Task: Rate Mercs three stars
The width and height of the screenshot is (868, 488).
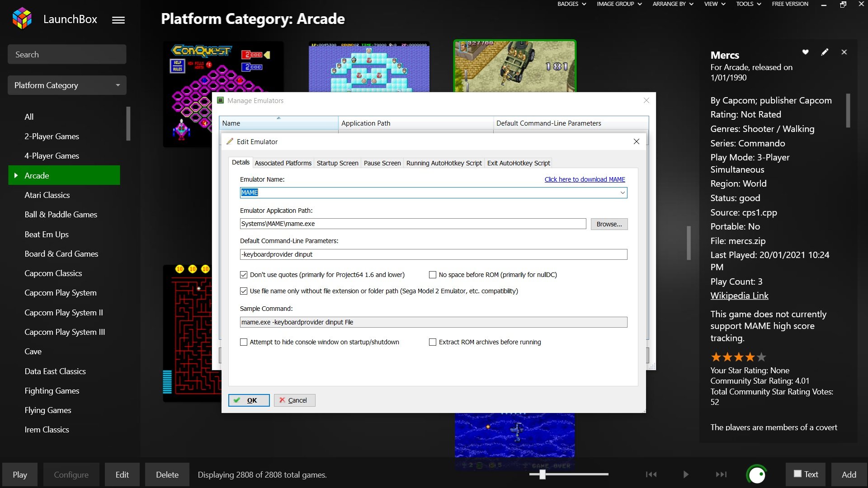Action: (x=739, y=357)
